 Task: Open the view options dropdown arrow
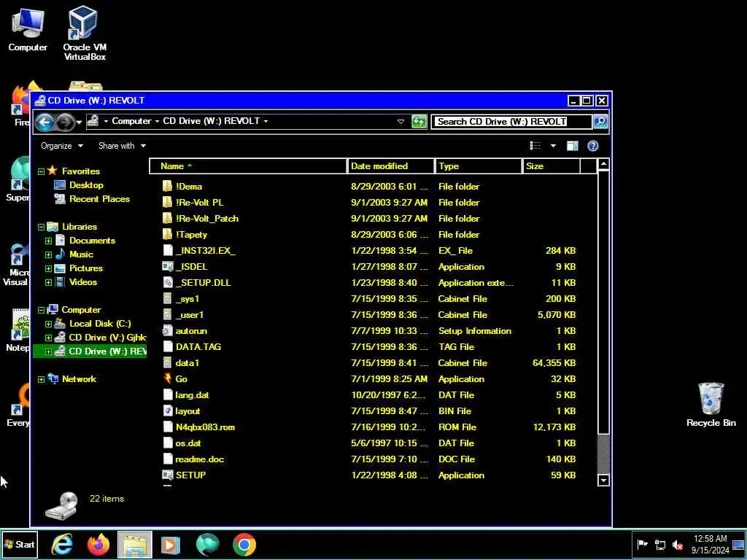[553, 146]
